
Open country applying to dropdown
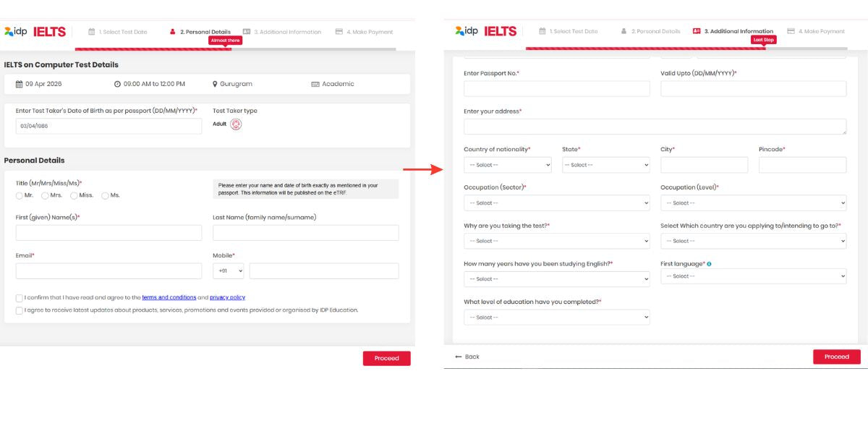(x=753, y=241)
